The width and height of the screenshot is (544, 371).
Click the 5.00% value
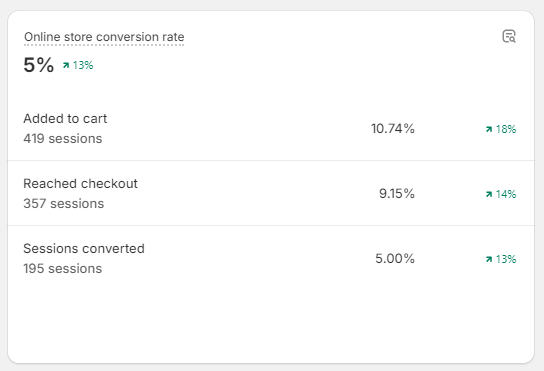click(395, 259)
